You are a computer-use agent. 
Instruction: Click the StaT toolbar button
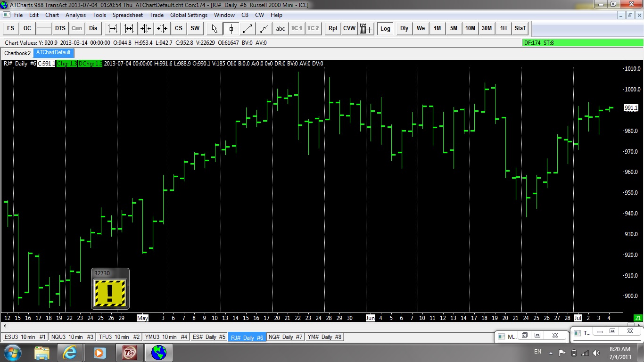520,28
